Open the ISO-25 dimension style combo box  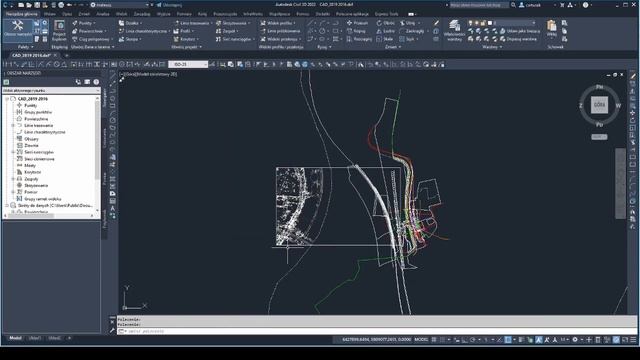pos(188,64)
